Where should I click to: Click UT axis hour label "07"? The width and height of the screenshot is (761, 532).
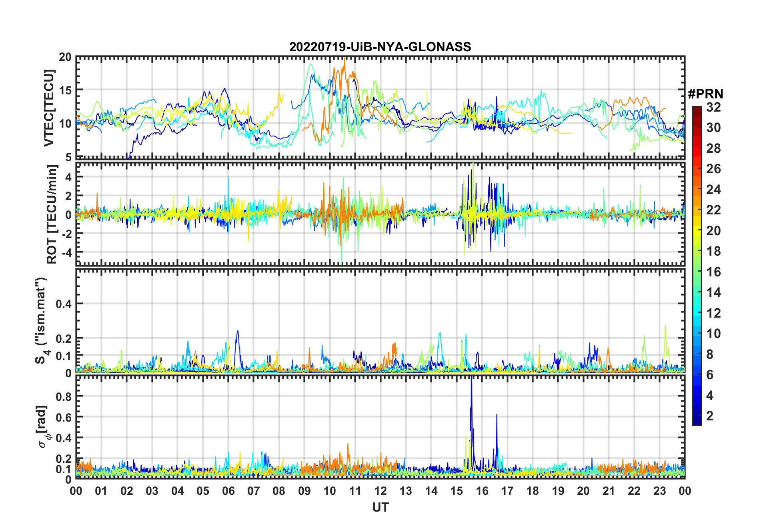point(254,491)
